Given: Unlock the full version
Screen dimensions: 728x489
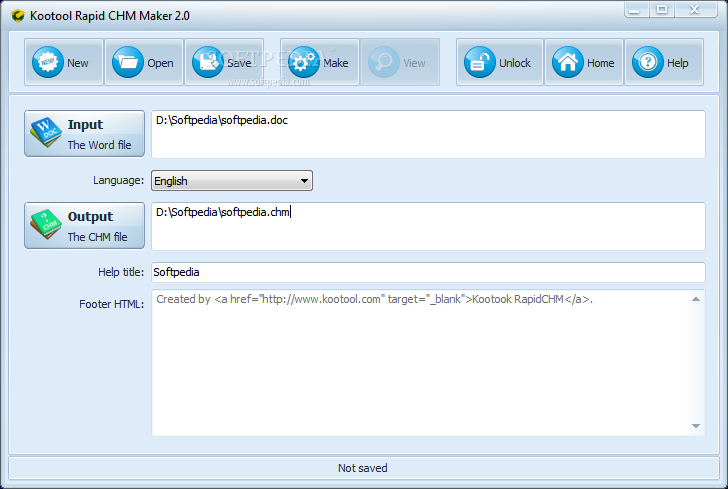Looking at the screenshot, I should (x=500, y=62).
